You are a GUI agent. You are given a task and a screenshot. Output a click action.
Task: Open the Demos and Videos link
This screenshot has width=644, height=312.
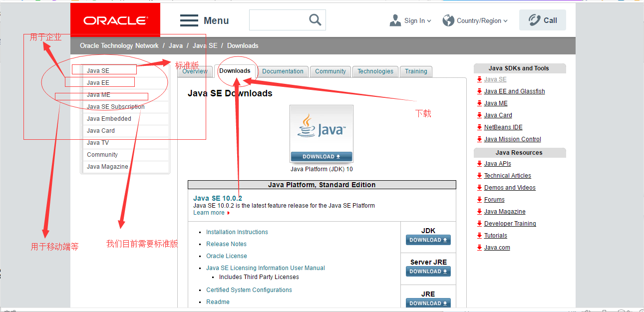[510, 188]
